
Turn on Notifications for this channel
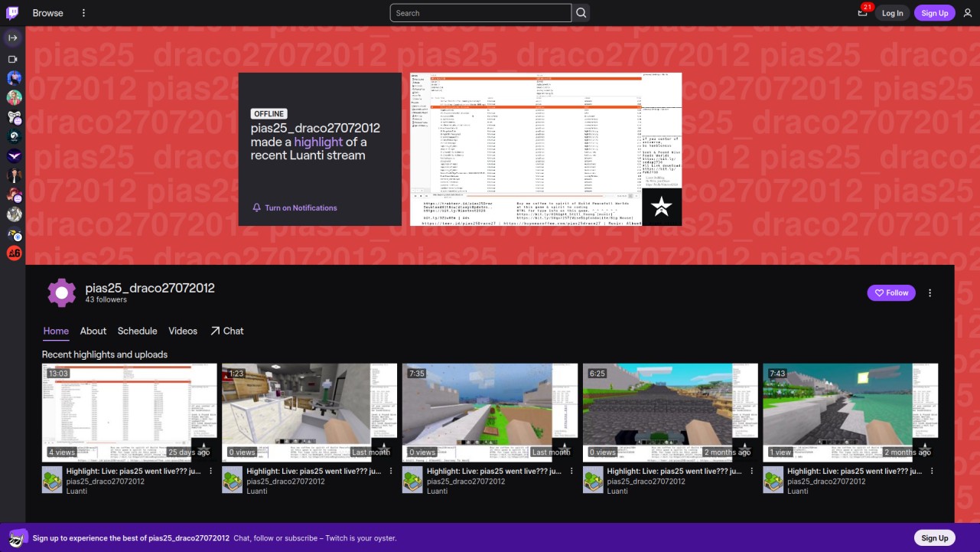coord(295,207)
